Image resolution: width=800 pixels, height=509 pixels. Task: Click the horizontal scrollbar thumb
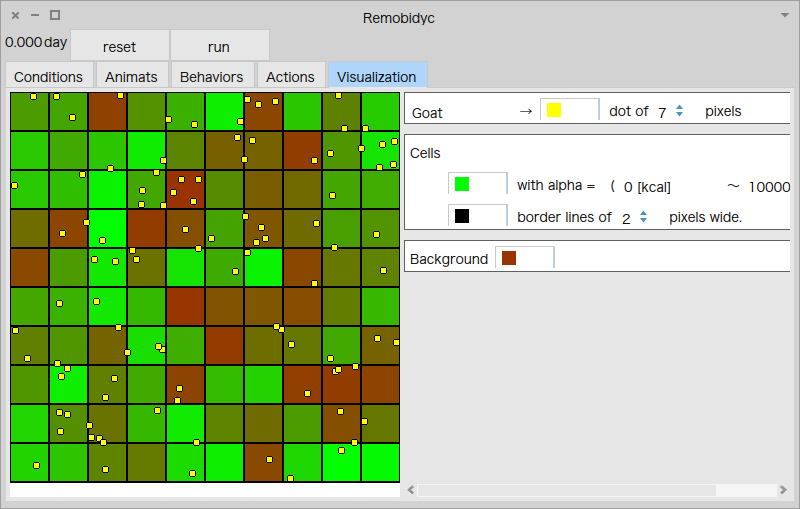pyautogui.click(x=567, y=490)
